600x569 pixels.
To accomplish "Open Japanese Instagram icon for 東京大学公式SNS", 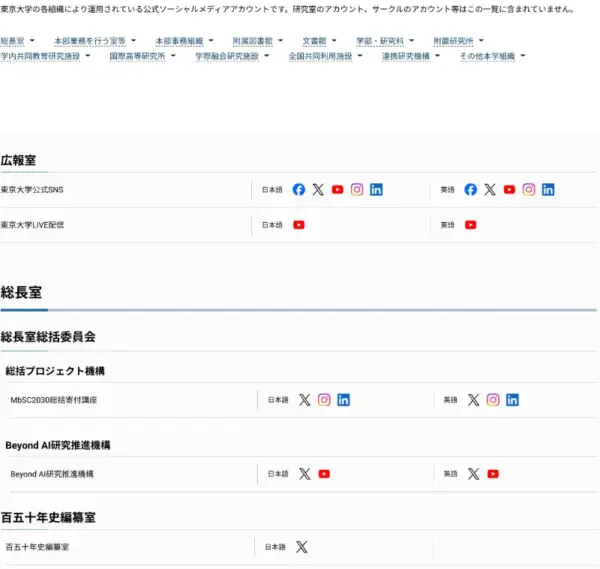I will point(357,189).
